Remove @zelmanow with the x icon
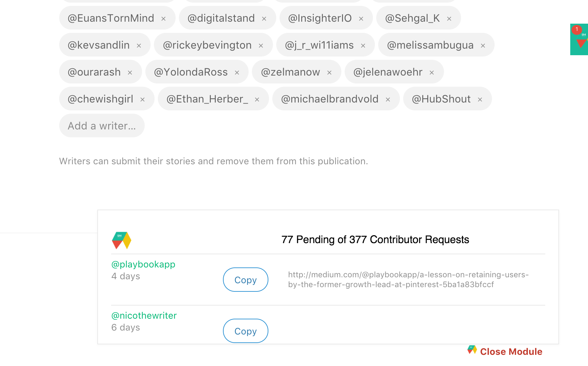The height and width of the screenshot is (366, 588). [330, 73]
